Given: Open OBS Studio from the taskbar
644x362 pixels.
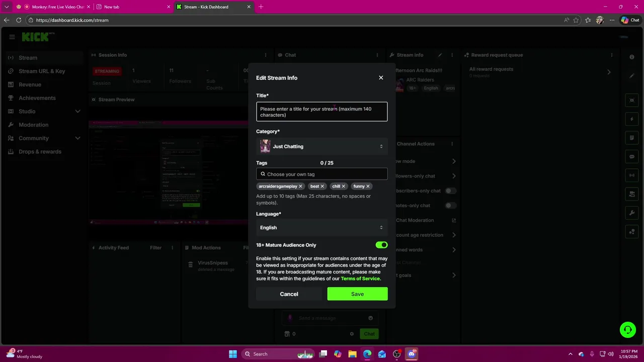Looking at the screenshot, I should click(x=396, y=354).
